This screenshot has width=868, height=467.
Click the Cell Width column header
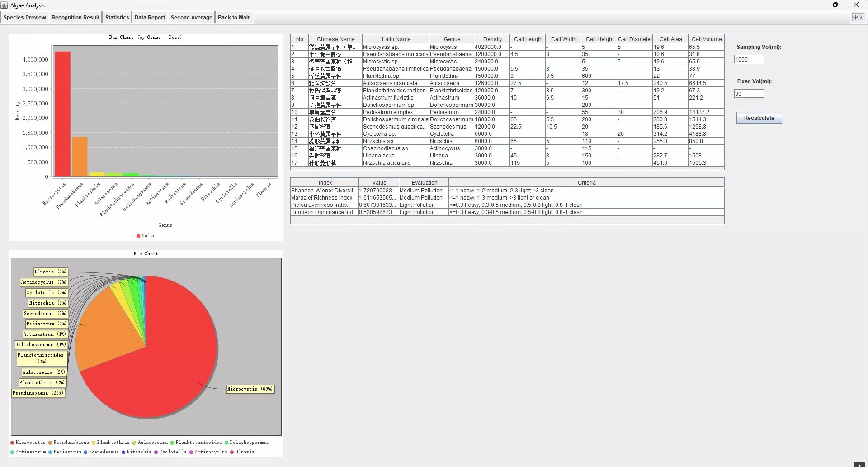pos(563,39)
